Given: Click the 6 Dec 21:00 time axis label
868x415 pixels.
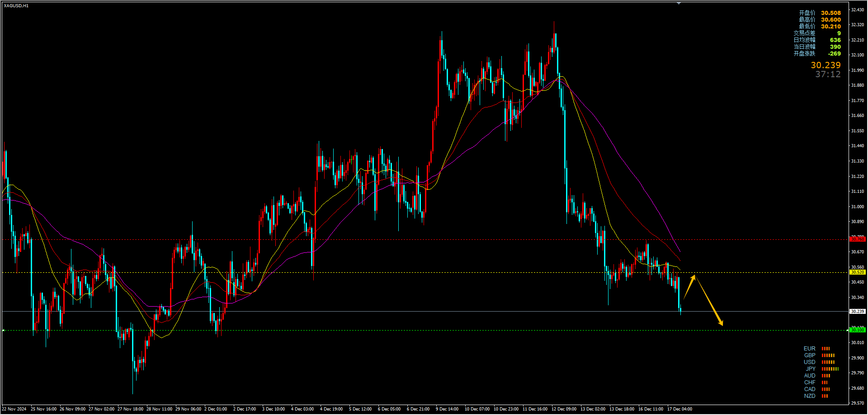Looking at the screenshot, I should coord(418,409).
